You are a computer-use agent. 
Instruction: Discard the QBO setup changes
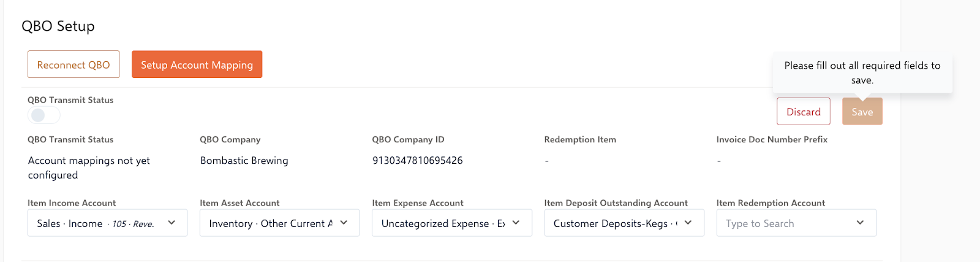tap(803, 112)
